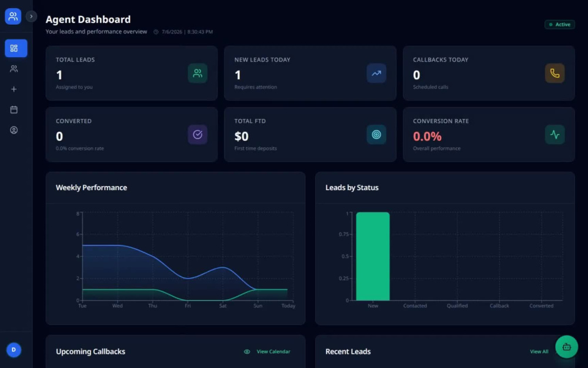
Task: Click the Scheduled calls subtitle
Action: 430,87
